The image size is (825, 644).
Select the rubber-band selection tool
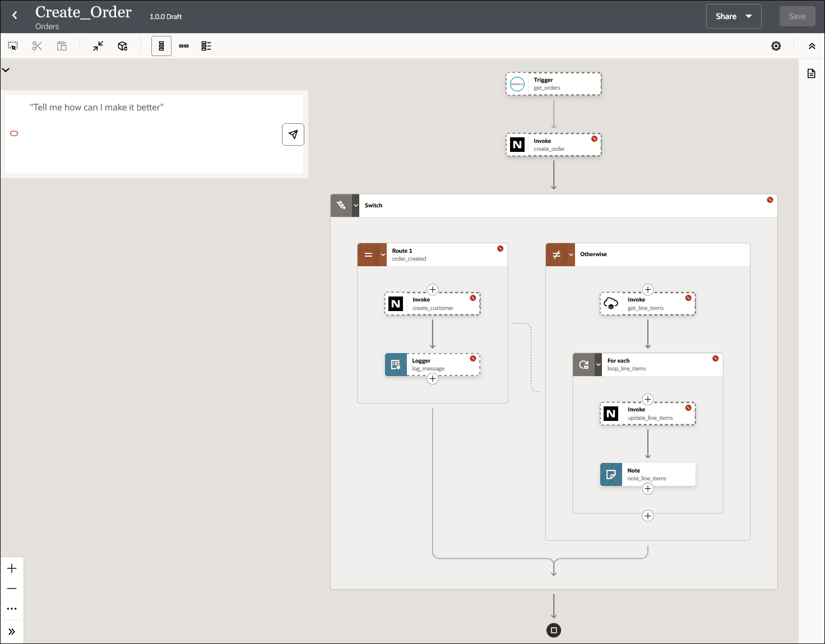pos(12,45)
